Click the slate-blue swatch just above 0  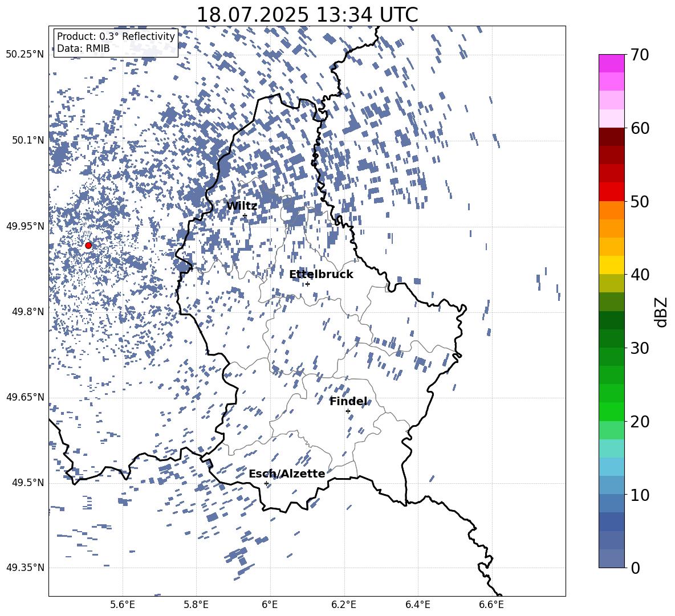coord(611,559)
